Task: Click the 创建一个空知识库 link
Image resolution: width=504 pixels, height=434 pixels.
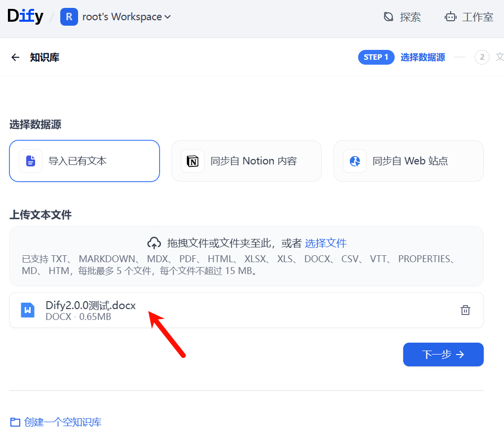Action: (x=63, y=422)
